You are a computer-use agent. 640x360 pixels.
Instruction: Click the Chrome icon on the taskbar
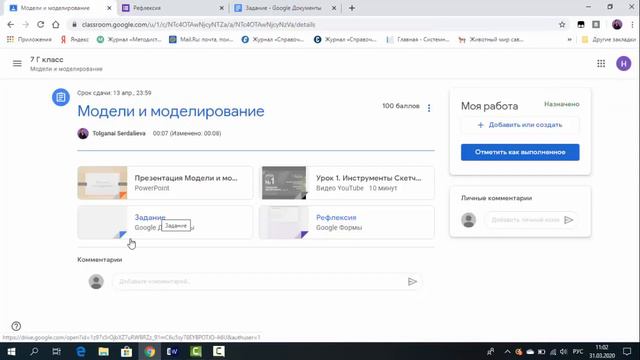point(150,351)
